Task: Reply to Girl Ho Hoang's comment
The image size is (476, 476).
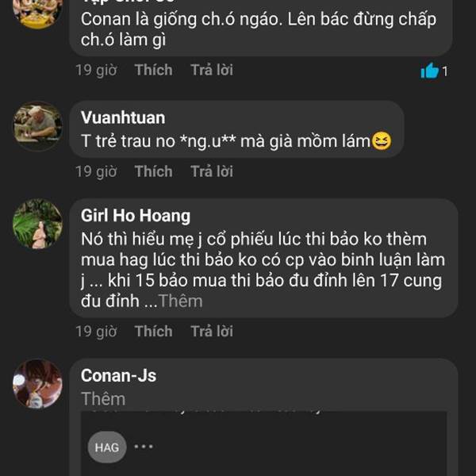Action: coord(212,332)
